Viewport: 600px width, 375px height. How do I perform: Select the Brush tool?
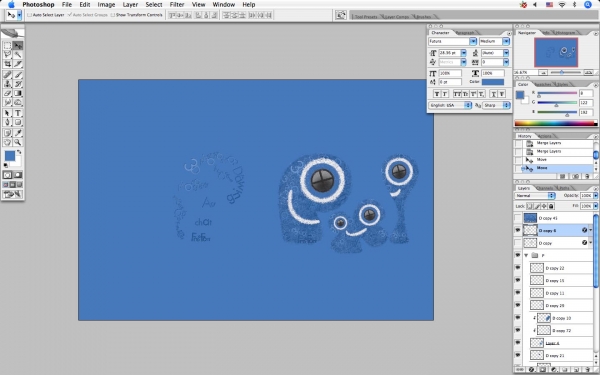[18, 75]
